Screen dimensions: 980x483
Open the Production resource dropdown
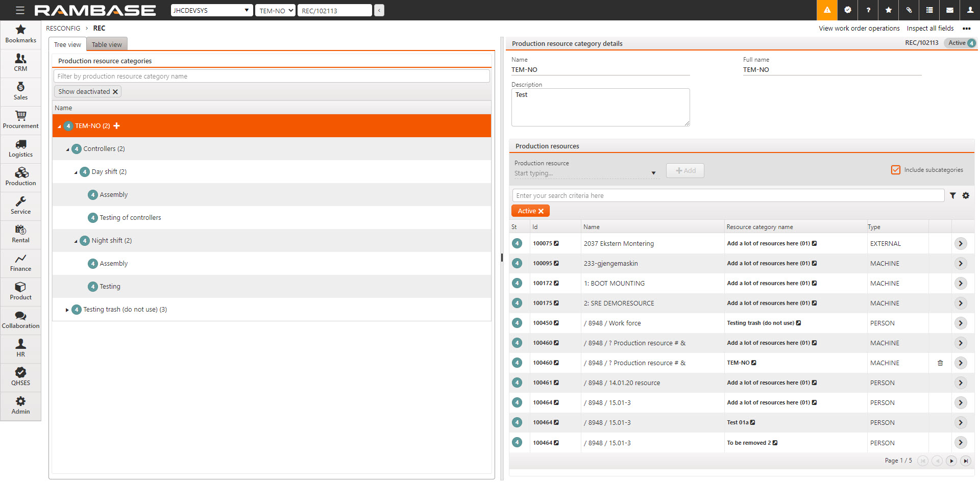pos(653,173)
